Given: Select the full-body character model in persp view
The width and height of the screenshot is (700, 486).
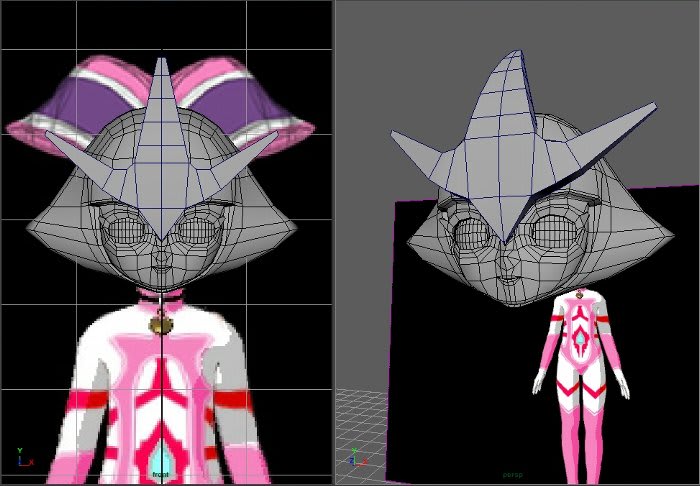Looking at the screenshot, I should pos(580,386).
